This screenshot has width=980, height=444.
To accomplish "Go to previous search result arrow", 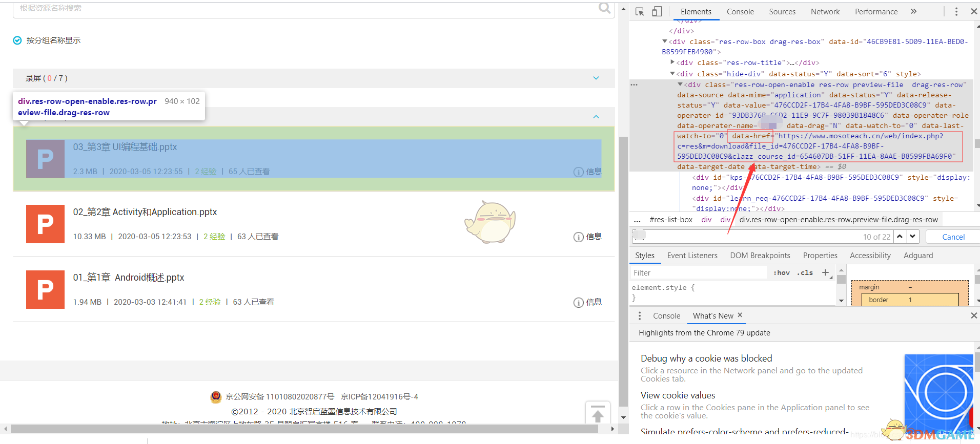I will (900, 237).
